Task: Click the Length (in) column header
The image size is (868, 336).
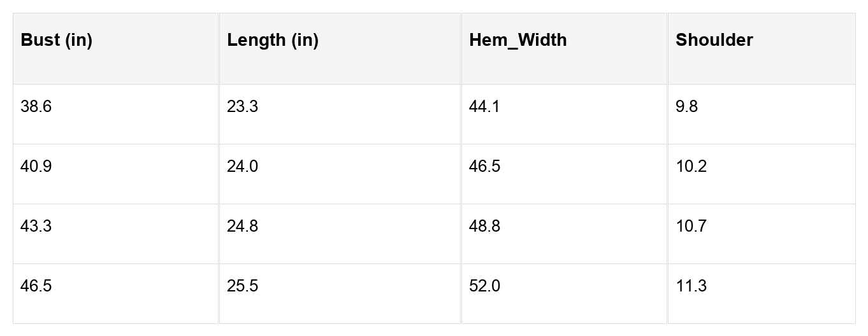Action: tap(273, 40)
